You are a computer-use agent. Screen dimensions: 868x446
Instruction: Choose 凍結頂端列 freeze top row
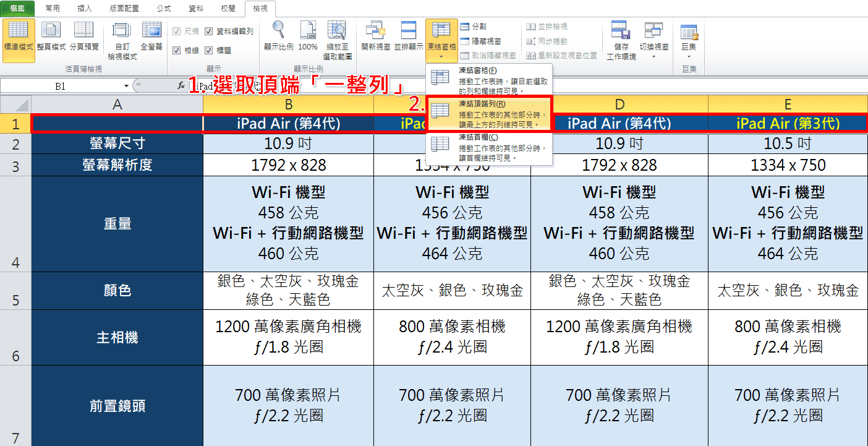[x=489, y=114]
